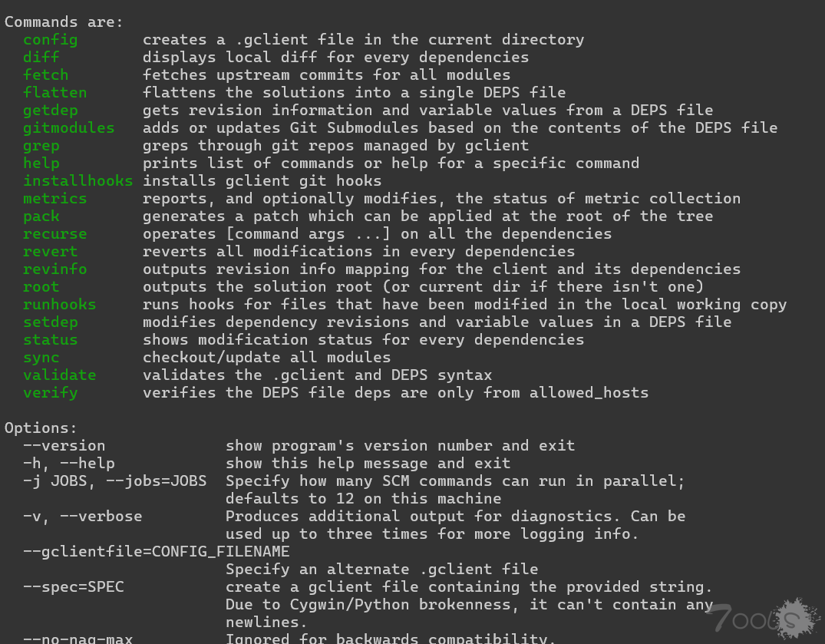This screenshot has height=644, width=825.
Task: Click on the 'getdep' command
Action: [50, 110]
